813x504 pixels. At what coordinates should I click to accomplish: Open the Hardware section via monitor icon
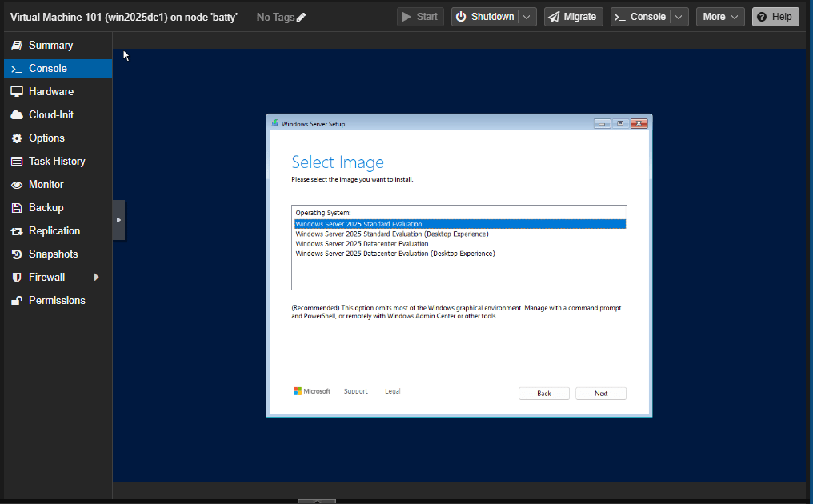coord(16,92)
